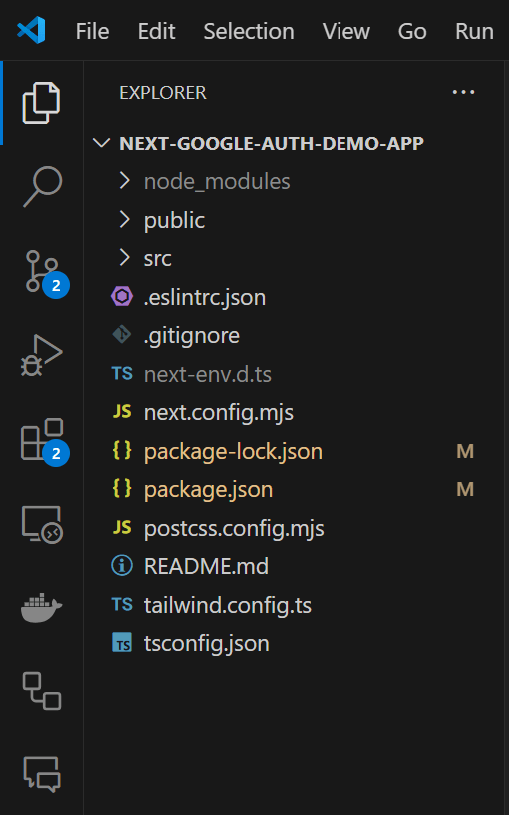The height and width of the screenshot is (815, 509).
Task: Open the package.json file
Action: click(208, 490)
